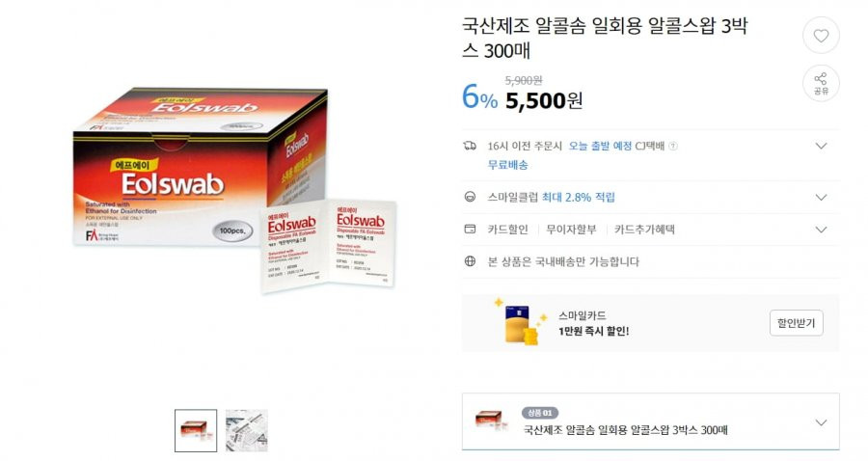The height and width of the screenshot is (461, 868).
Task: Select the second swab packets thumbnail
Action: coord(247,430)
